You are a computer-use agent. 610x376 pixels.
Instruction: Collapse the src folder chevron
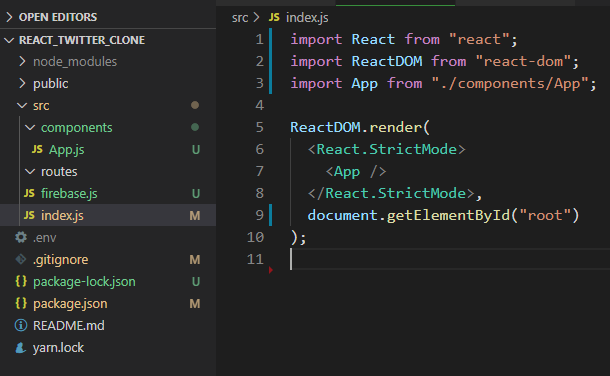(x=22, y=105)
